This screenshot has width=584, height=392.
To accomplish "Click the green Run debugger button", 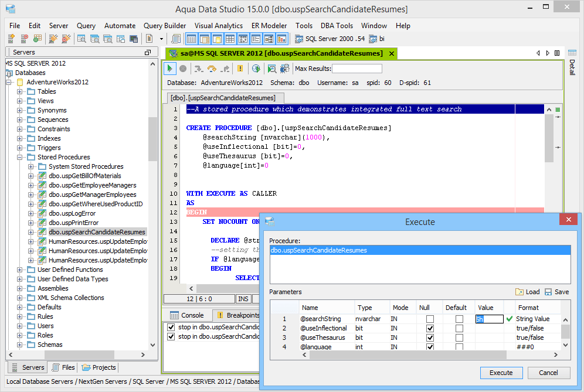I will click(170, 69).
